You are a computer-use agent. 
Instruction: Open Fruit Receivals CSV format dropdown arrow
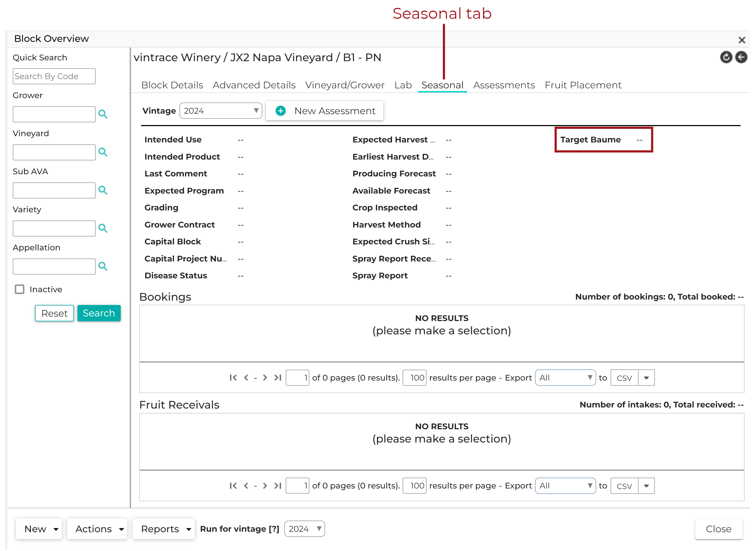pyautogui.click(x=647, y=486)
